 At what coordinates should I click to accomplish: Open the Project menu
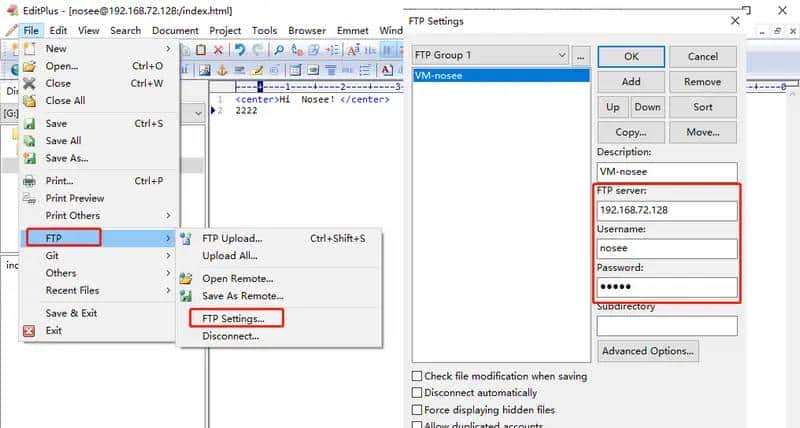[225, 31]
